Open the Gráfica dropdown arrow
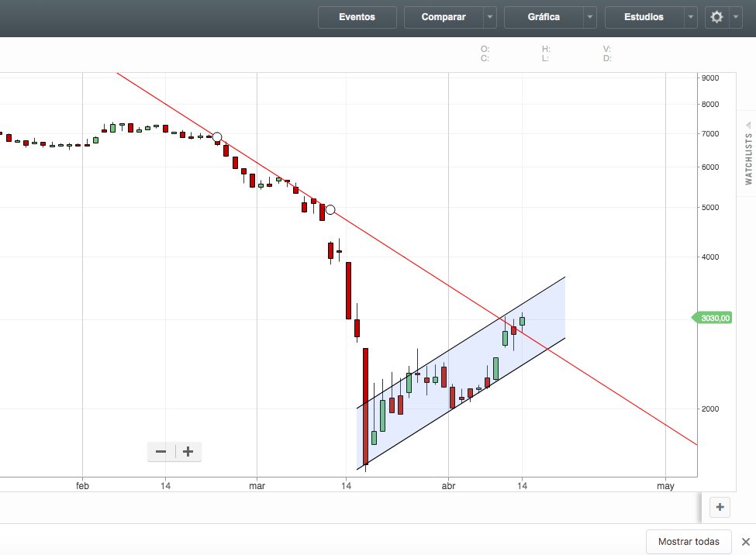756x555 pixels. (589, 17)
